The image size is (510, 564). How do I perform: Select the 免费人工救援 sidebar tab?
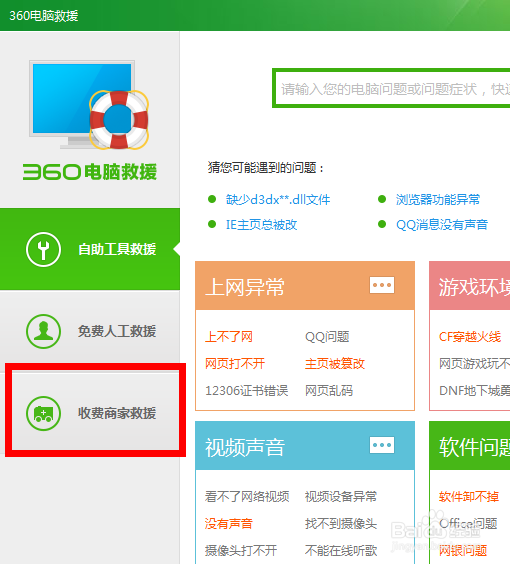[90, 331]
